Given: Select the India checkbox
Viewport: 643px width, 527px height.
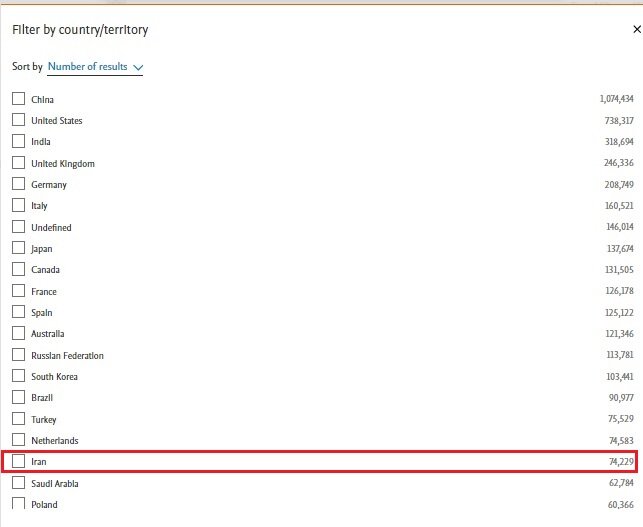Looking at the screenshot, I should pos(18,142).
